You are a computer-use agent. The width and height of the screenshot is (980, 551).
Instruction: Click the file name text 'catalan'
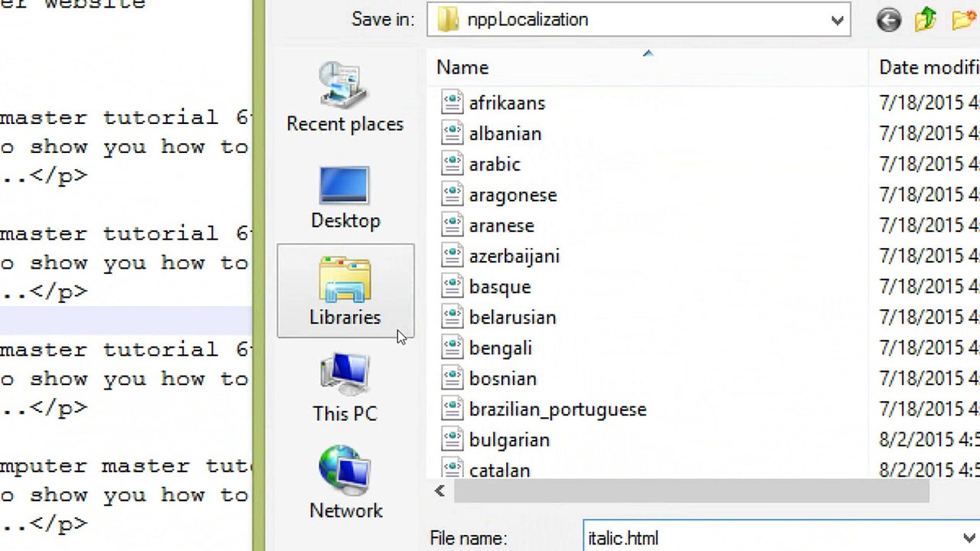tap(499, 469)
